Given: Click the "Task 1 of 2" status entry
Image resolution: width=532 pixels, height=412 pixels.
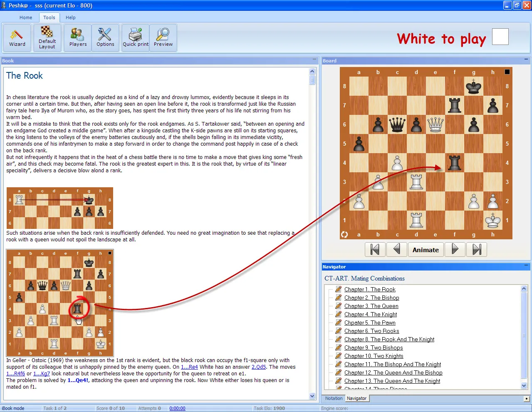Looking at the screenshot, I should coord(55,408).
